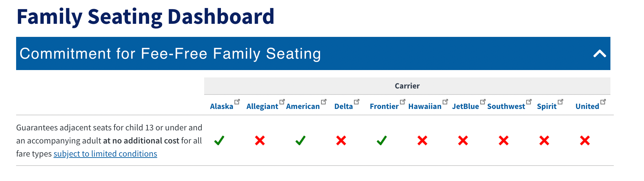
Task: Click the external link icon beside Hawaiian
Action: pyautogui.click(x=445, y=102)
